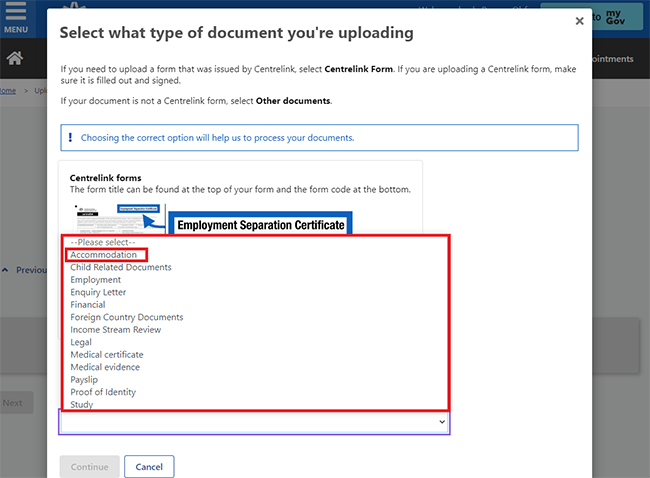Select the Financial option
This screenshot has width=650, height=478.
(87, 305)
